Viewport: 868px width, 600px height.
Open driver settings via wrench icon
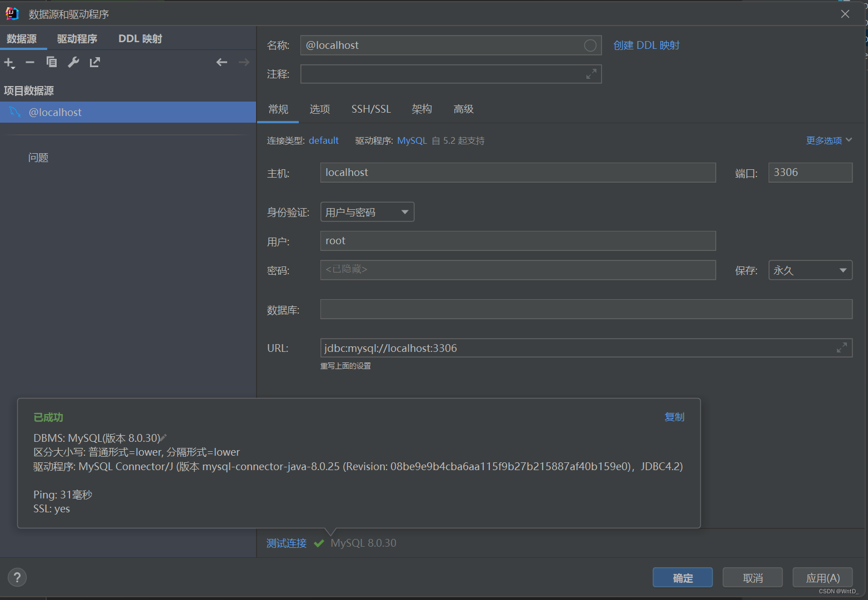coord(73,62)
